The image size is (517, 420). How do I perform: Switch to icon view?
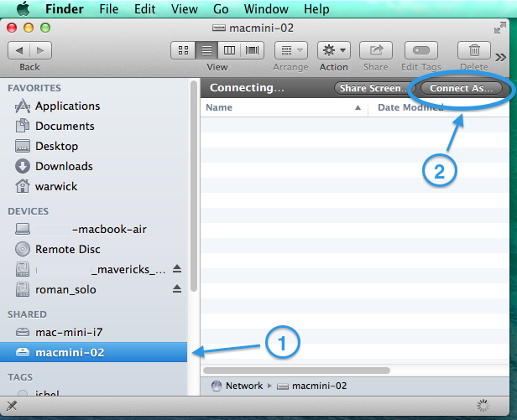pyautogui.click(x=183, y=50)
